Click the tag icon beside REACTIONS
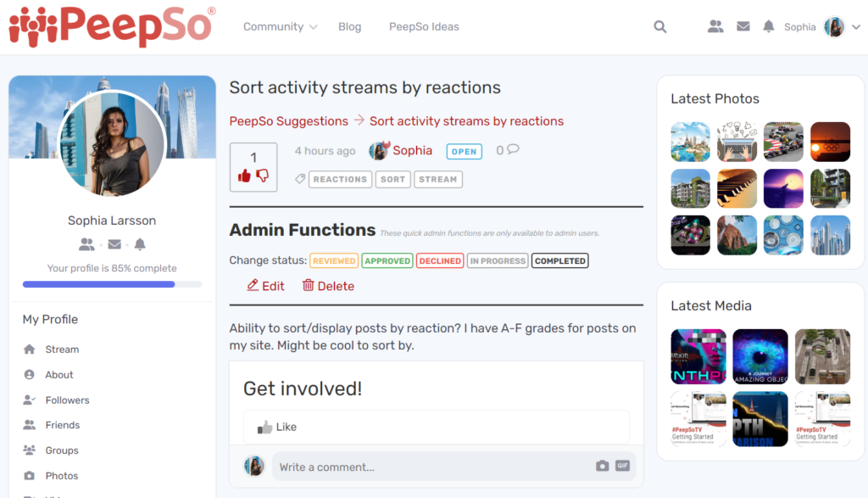Image resolution: width=868 pixels, height=498 pixels. pos(300,179)
